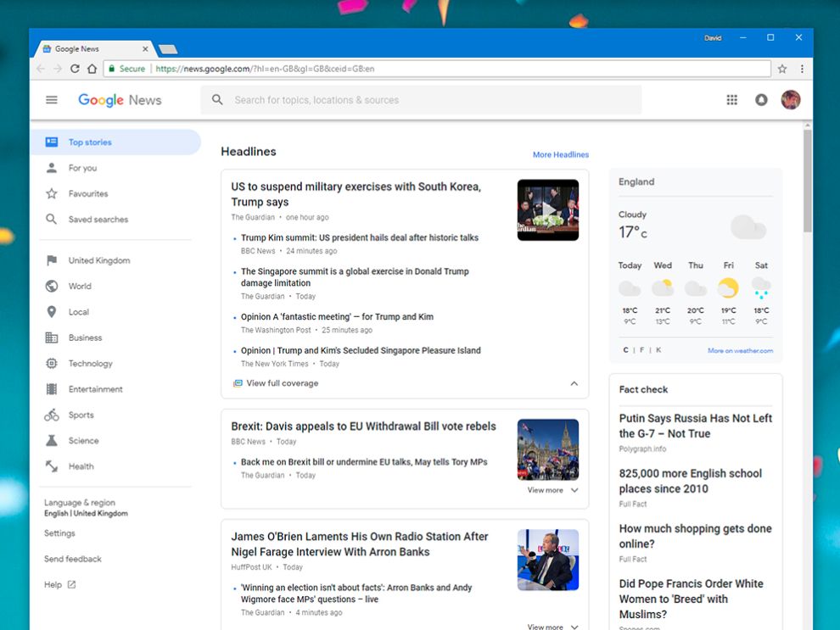Open a new browser tab
840x630 pixels.
coord(168,49)
